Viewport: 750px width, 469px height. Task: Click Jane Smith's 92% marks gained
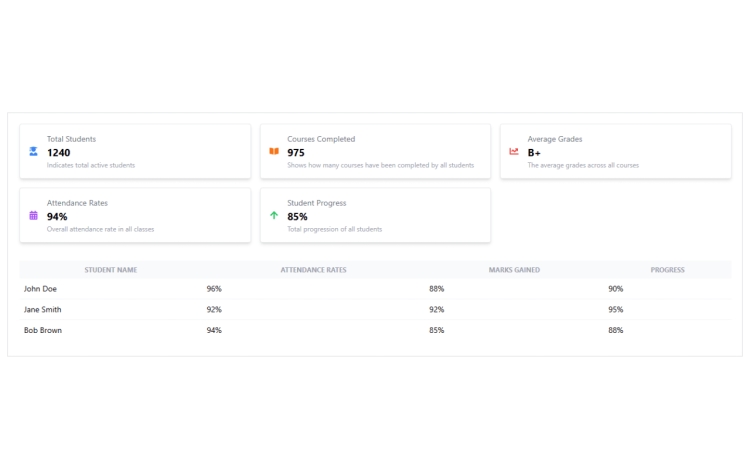436,309
